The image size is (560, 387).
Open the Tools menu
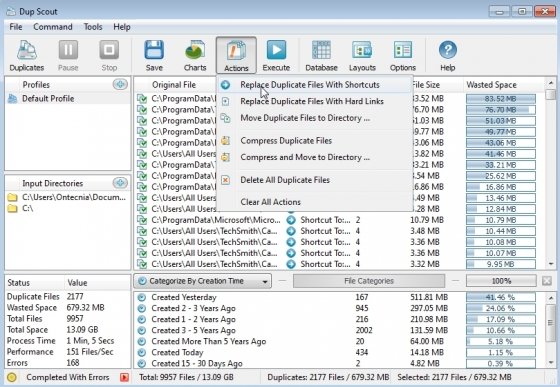point(93,27)
